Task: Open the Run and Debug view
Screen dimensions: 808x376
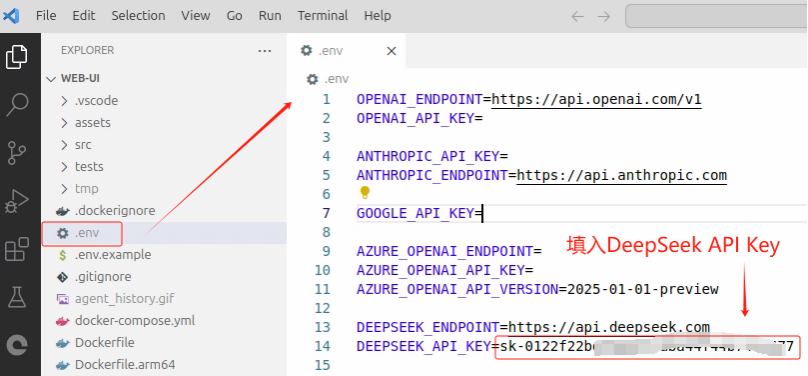Action: (17, 201)
